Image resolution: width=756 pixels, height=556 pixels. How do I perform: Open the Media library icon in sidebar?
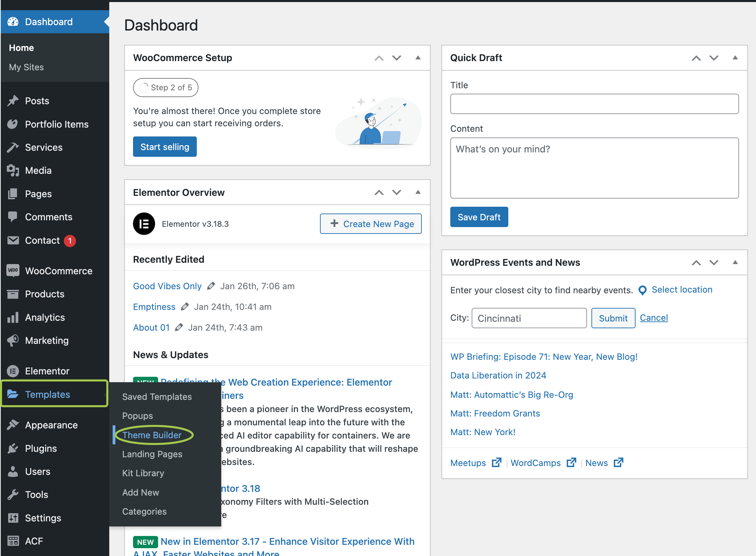pyautogui.click(x=13, y=170)
